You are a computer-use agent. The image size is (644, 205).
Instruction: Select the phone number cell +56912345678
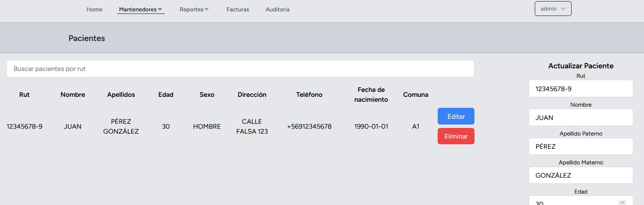(309, 126)
